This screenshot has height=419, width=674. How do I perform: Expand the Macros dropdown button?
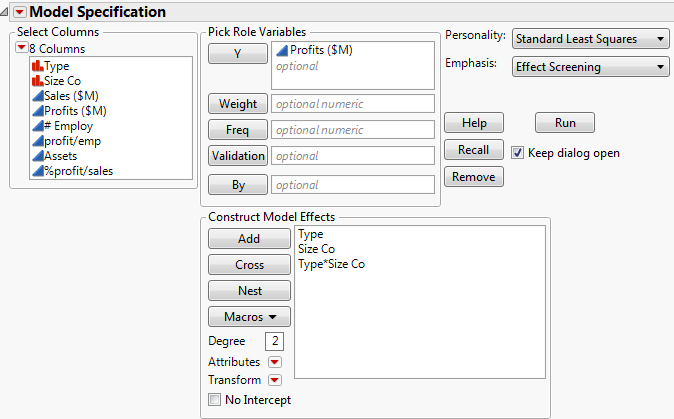(250, 317)
